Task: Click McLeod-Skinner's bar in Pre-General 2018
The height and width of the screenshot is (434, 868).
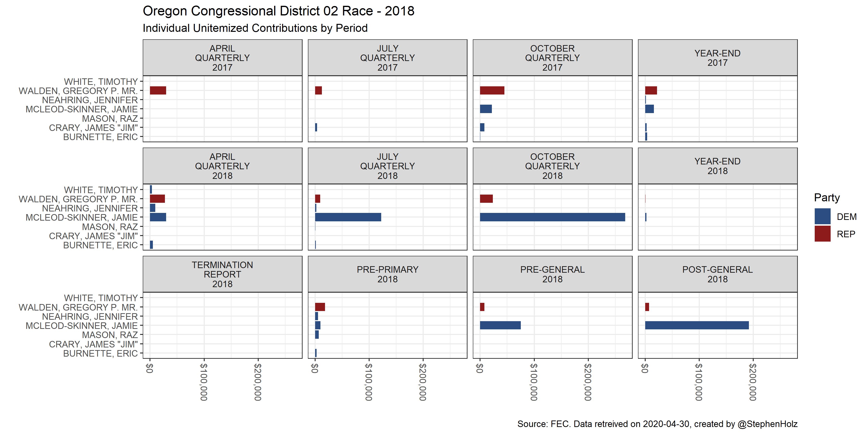Action: click(x=500, y=325)
